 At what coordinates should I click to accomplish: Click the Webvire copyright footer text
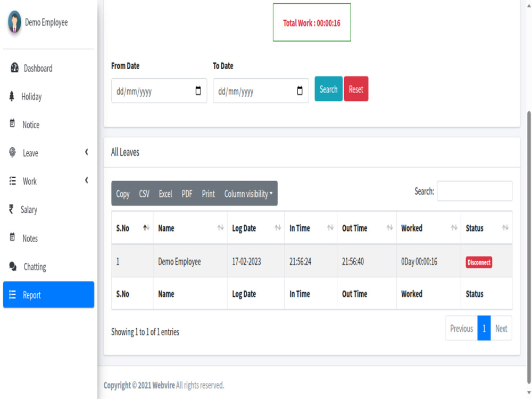point(164,385)
